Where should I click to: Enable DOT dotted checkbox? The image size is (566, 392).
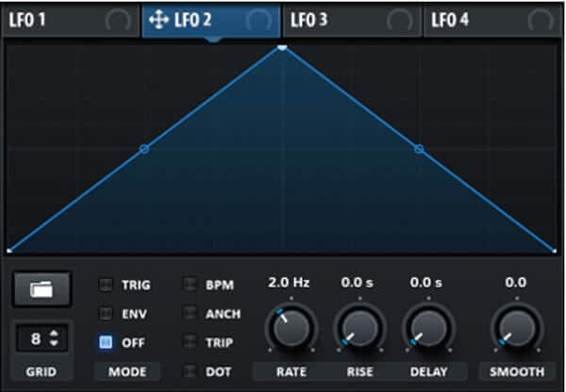click(190, 371)
